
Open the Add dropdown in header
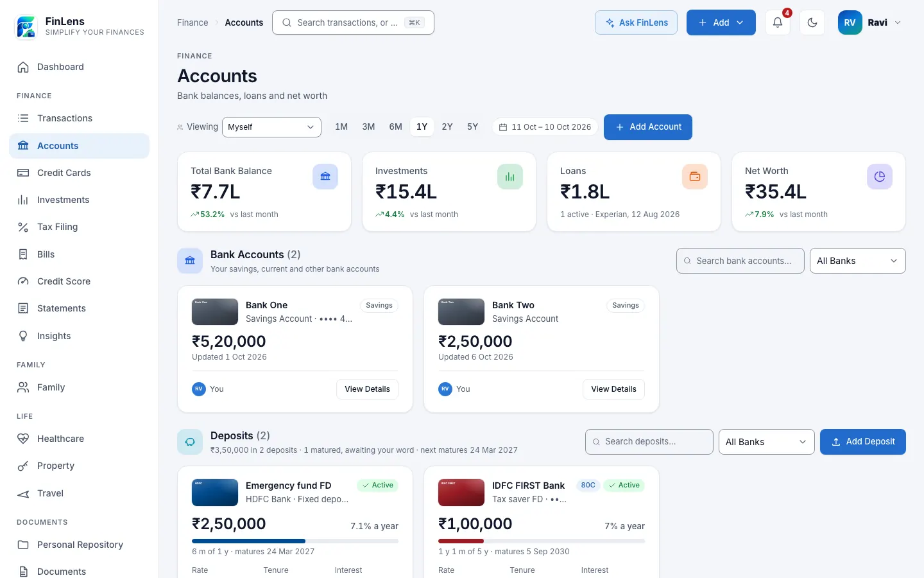(721, 22)
